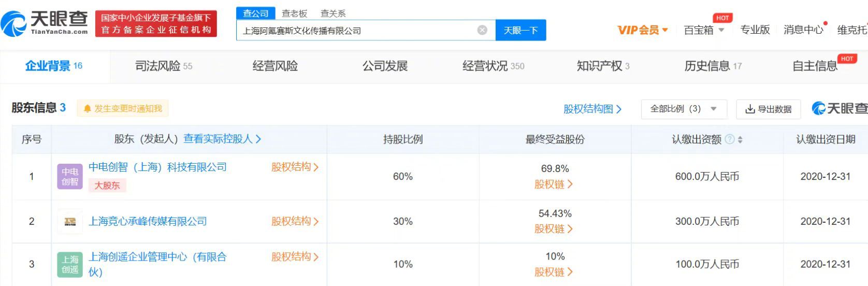Select the 知识产权 tab

pos(603,66)
